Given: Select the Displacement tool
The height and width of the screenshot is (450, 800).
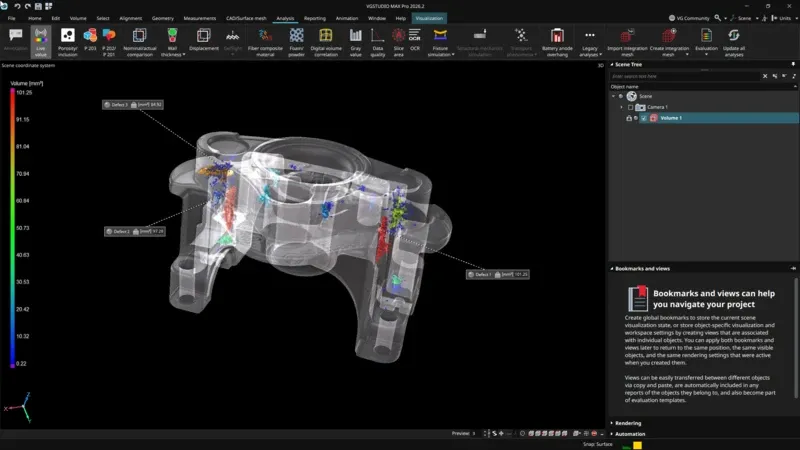Looking at the screenshot, I should coord(204,40).
